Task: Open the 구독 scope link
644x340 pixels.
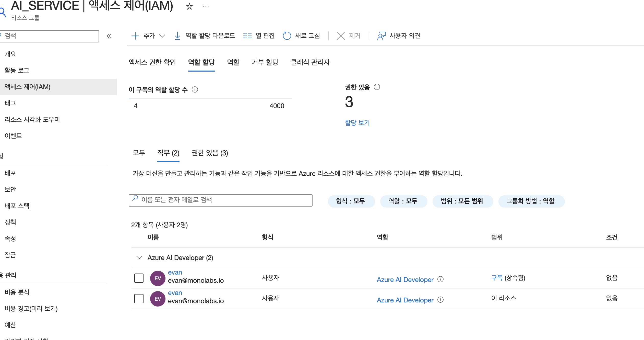Action: click(497, 278)
